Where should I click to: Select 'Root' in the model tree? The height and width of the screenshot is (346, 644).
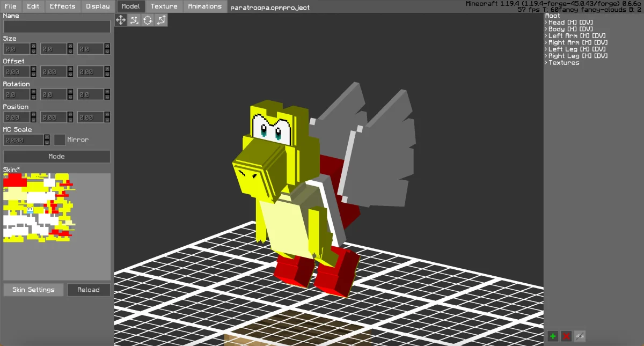tap(553, 16)
